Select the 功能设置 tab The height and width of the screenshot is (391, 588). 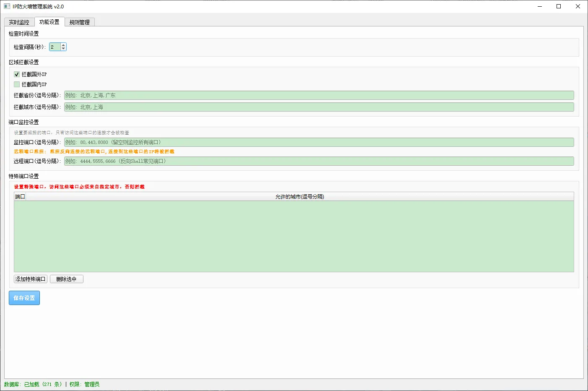coord(49,22)
